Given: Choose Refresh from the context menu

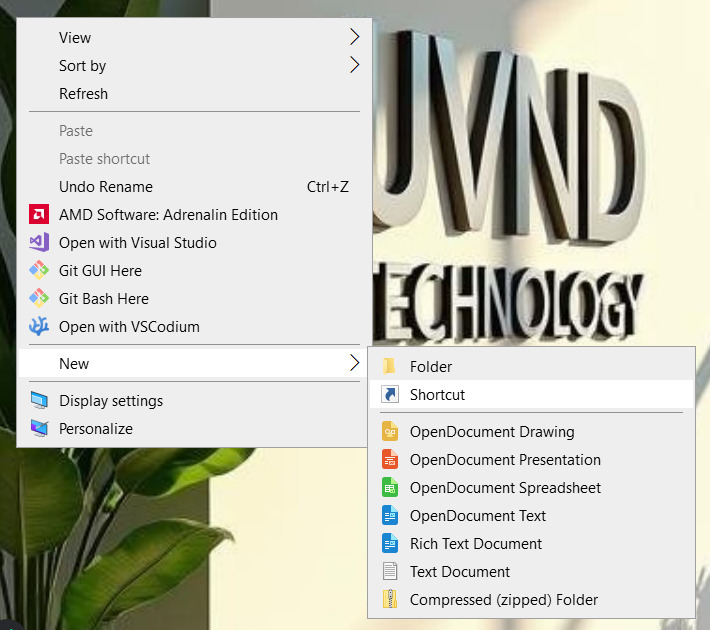Looking at the screenshot, I should tap(194, 93).
